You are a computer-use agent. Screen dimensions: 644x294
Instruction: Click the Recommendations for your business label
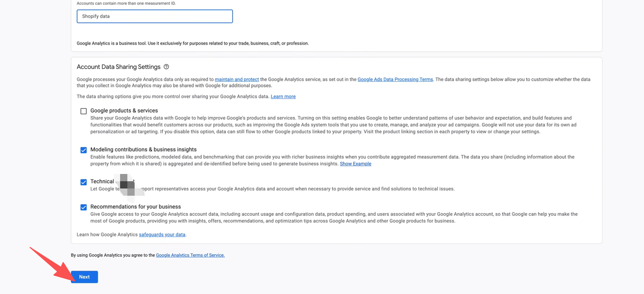[x=135, y=207]
